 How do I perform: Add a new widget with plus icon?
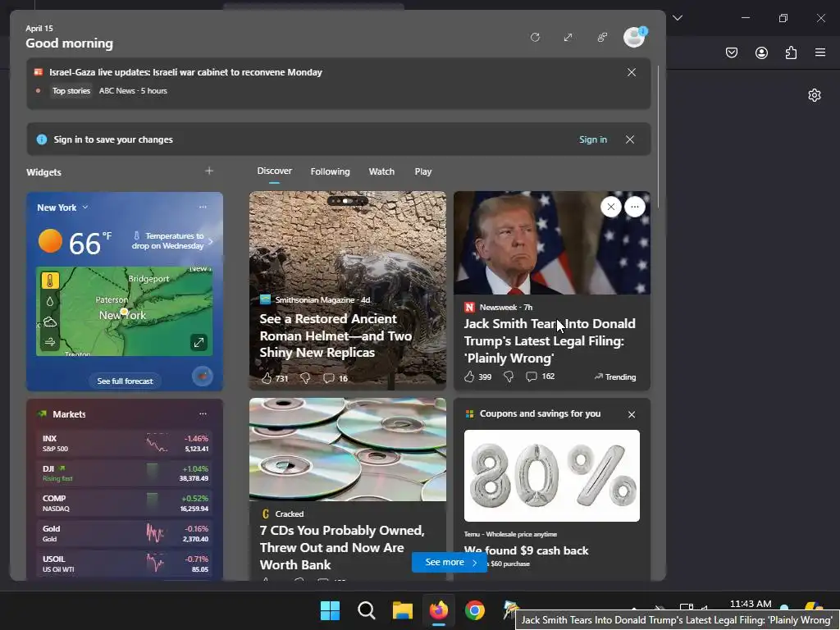click(x=209, y=171)
